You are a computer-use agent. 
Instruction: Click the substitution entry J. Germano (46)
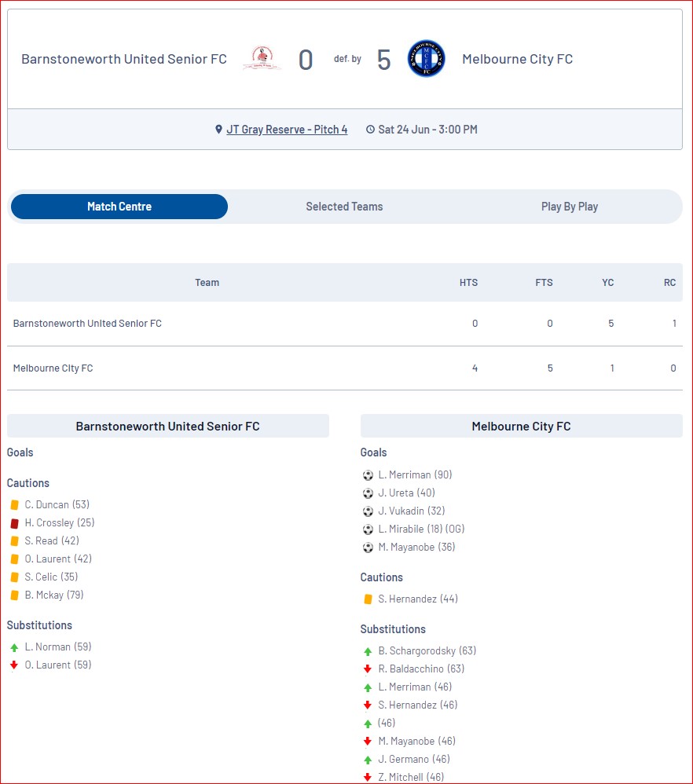[x=414, y=760]
